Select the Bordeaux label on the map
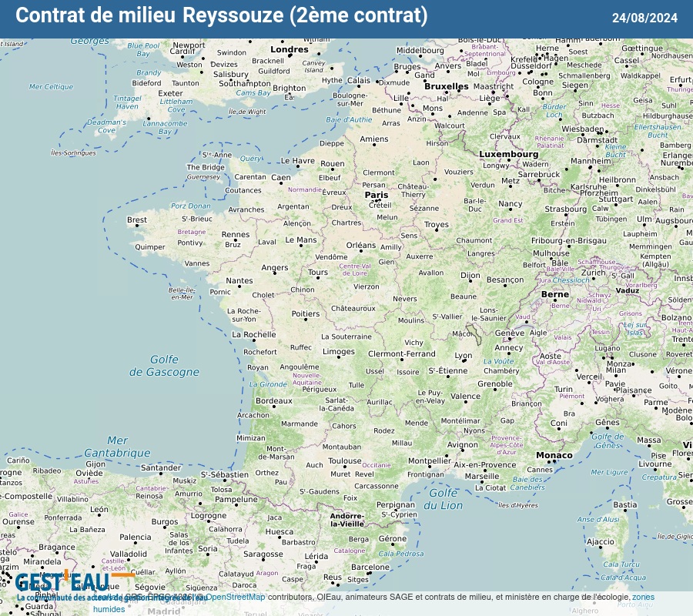Screen dimensions: 693x616 (274, 401)
